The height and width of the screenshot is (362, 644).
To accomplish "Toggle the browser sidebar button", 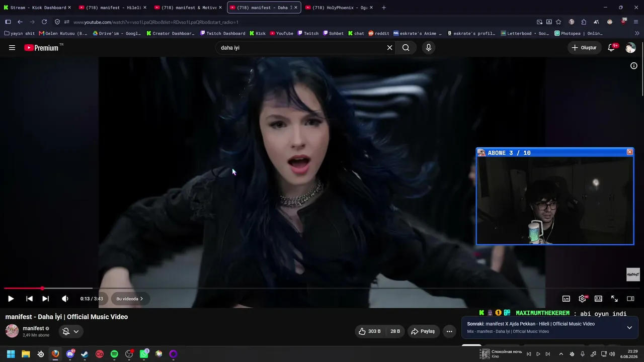I will click(8, 22).
